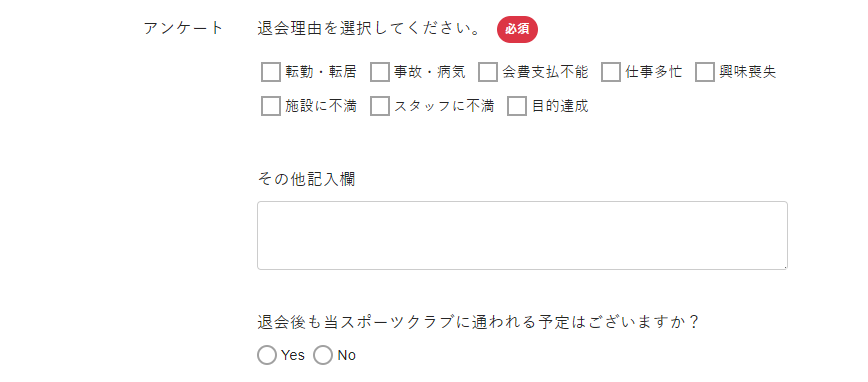Tick the 施設に不満 checkbox
This screenshot has height=382, width=868.
pyautogui.click(x=271, y=106)
